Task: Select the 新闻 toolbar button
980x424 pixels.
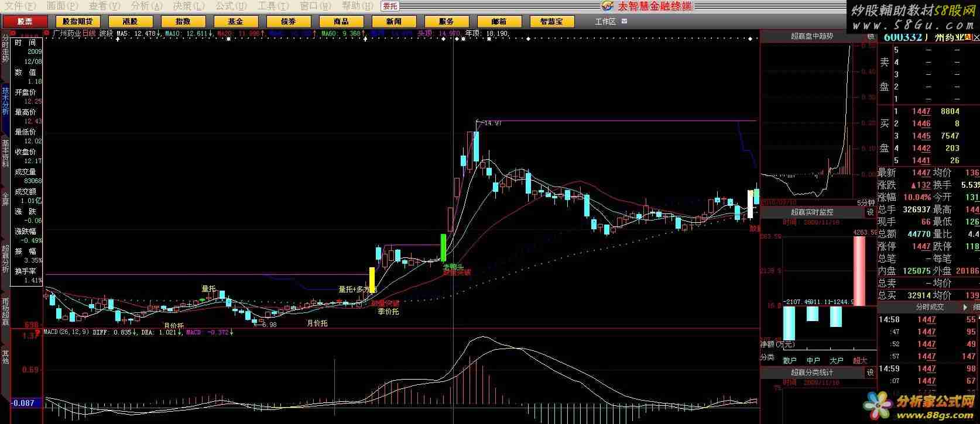Action: click(394, 21)
